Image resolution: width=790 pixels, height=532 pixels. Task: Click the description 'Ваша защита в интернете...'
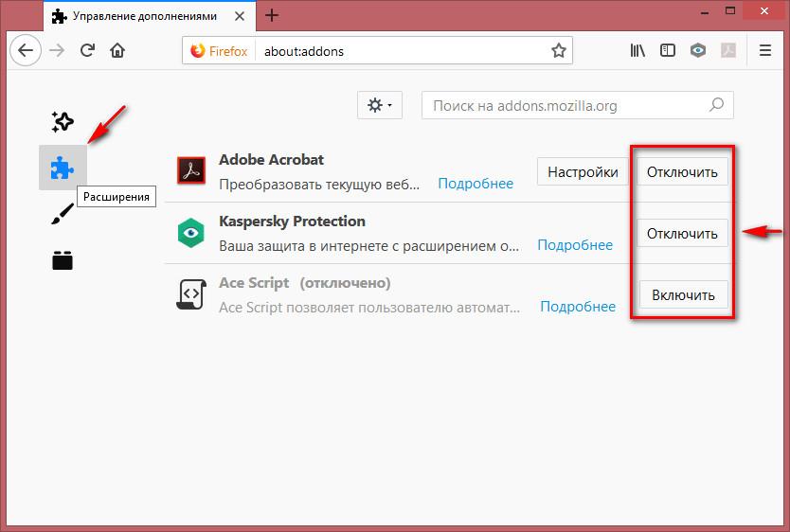click(x=368, y=245)
